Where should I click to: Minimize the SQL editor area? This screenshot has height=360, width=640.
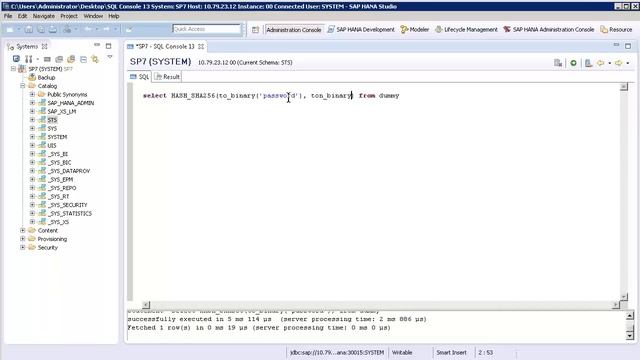point(616,45)
